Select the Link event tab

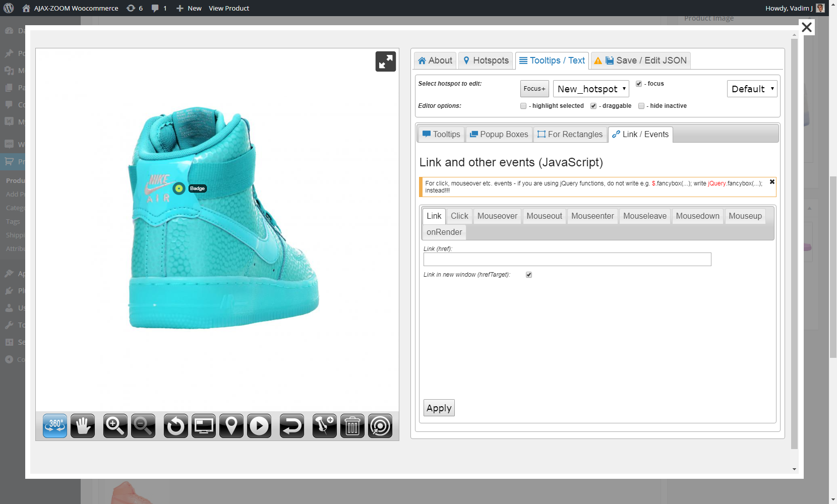click(434, 216)
